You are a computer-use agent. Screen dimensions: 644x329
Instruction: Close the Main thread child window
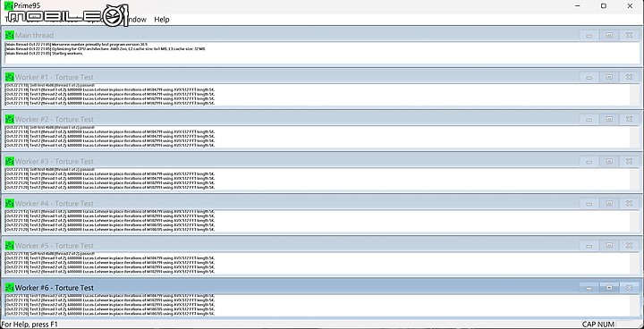point(629,36)
